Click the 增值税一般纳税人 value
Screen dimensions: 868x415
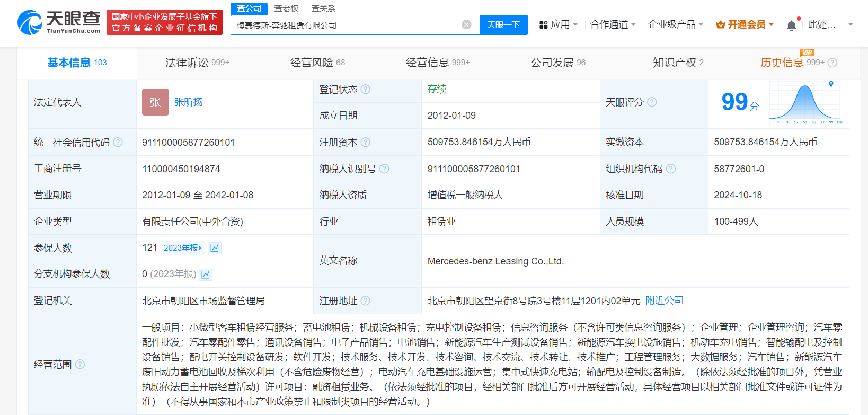coord(465,195)
